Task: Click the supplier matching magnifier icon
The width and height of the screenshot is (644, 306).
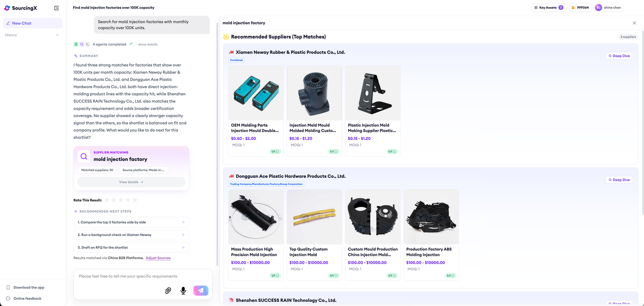Action: [x=84, y=156]
